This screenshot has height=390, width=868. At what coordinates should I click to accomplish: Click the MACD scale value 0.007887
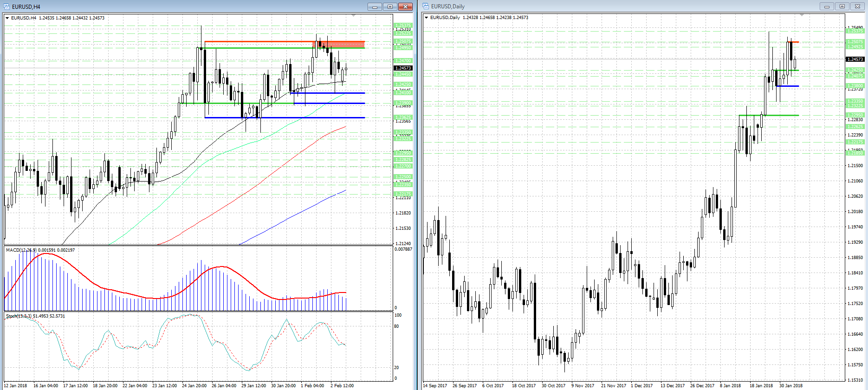(x=403, y=249)
